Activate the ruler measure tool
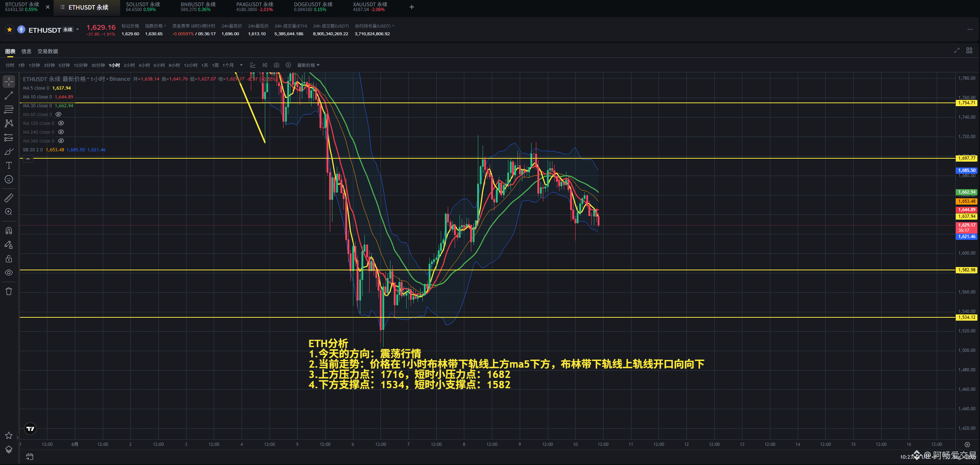The width and height of the screenshot is (980, 465). coord(9,198)
